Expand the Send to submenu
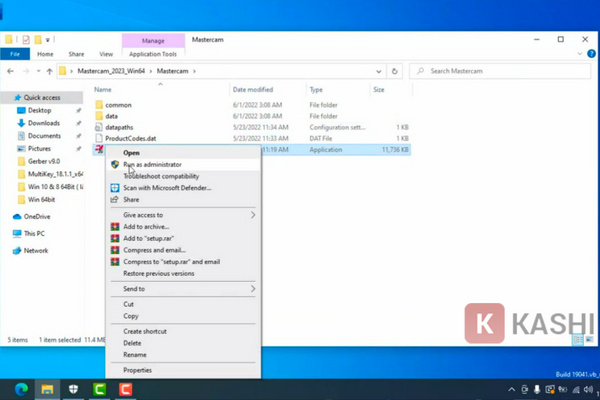Screen dimensions: 600x400 pyautogui.click(x=183, y=289)
